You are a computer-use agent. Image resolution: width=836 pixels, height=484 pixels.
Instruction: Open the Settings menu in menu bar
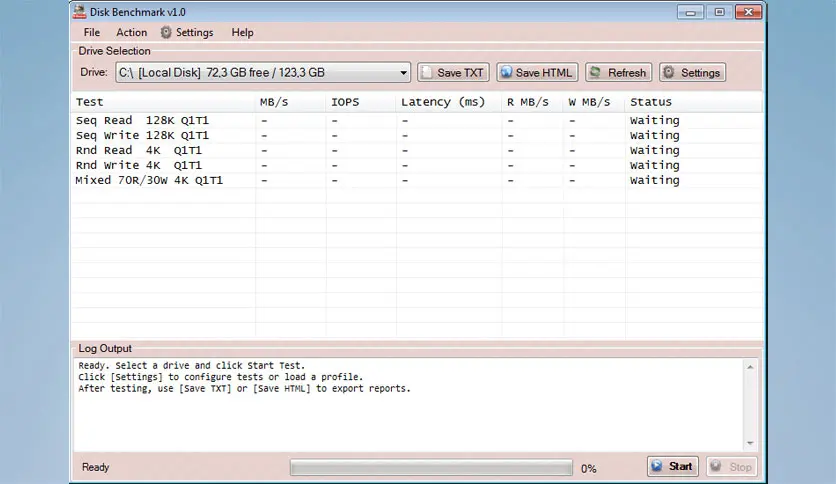(x=187, y=33)
